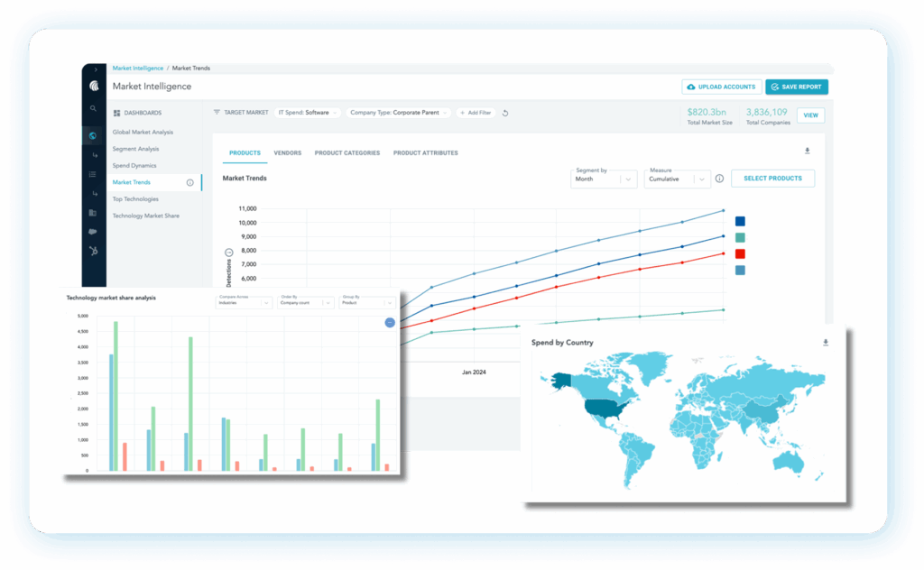Expand the sidebar using the top chevron
The width and height of the screenshot is (924, 570).
[x=94, y=69]
